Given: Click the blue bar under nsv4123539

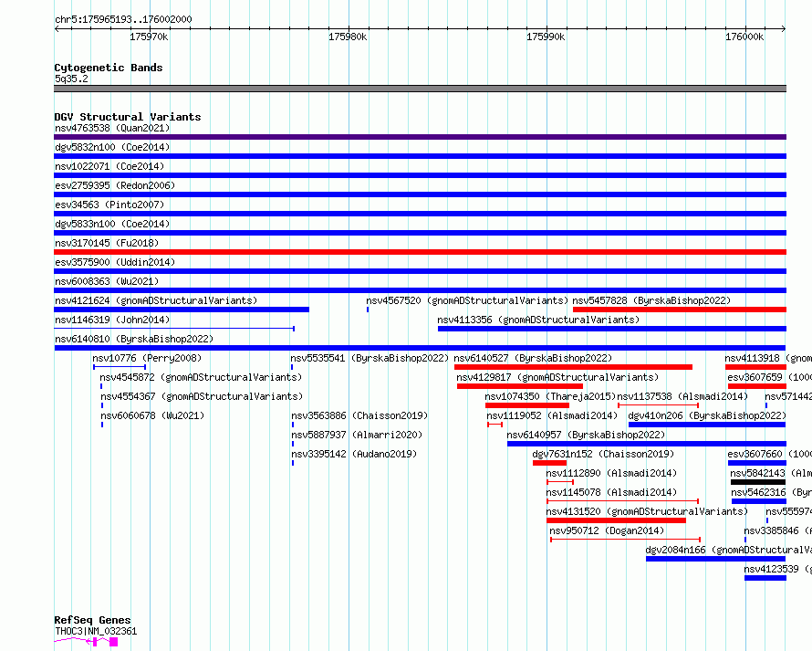Looking at the screenshot, I should coord(765,578).
